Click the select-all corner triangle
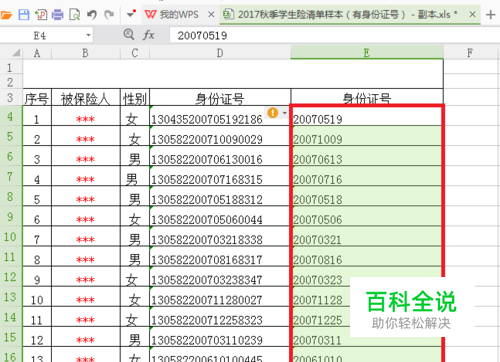This screenshot has height=362, width=500. coord(16,53)
